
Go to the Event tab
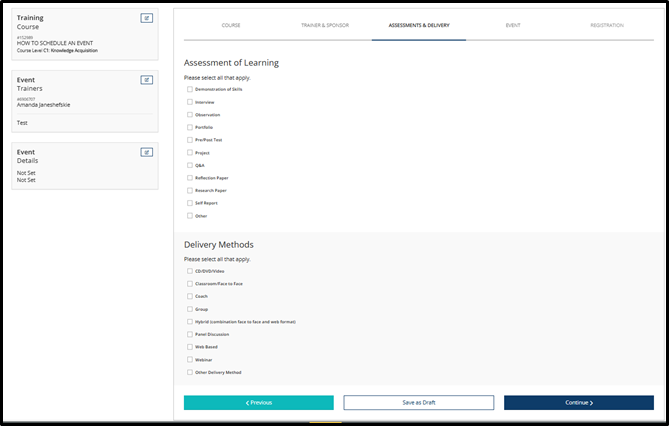coord(513,25)
